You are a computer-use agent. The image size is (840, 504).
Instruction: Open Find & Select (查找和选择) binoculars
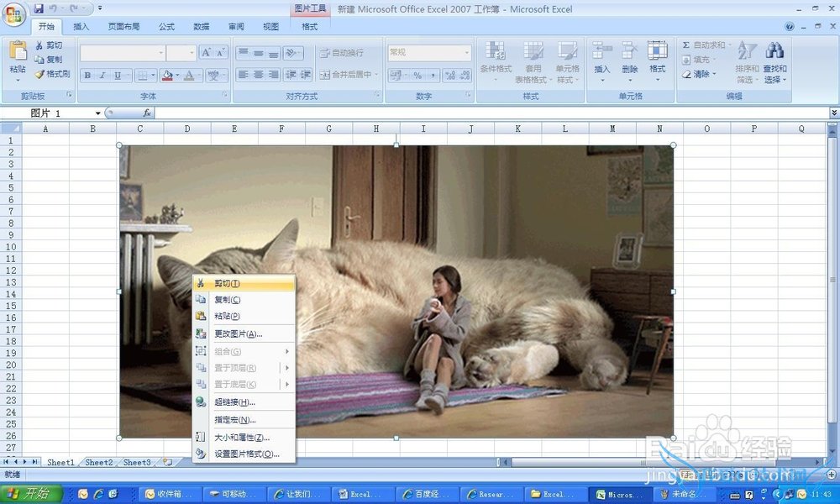(774, 62)
